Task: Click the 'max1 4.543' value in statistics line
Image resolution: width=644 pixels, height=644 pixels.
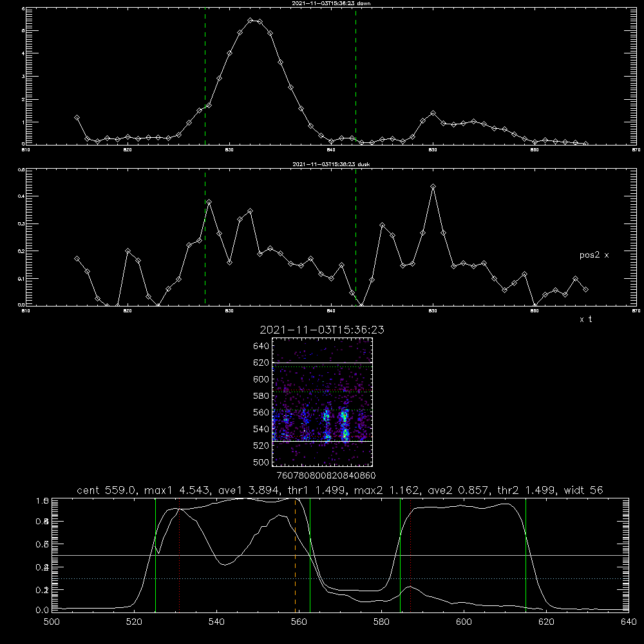Action: pos(178,490)
